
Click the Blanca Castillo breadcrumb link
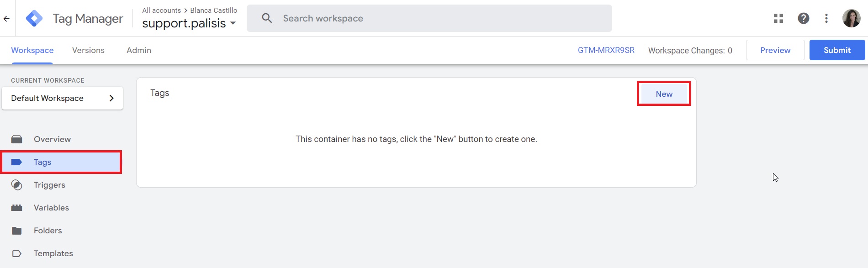[x=214, y=10]
